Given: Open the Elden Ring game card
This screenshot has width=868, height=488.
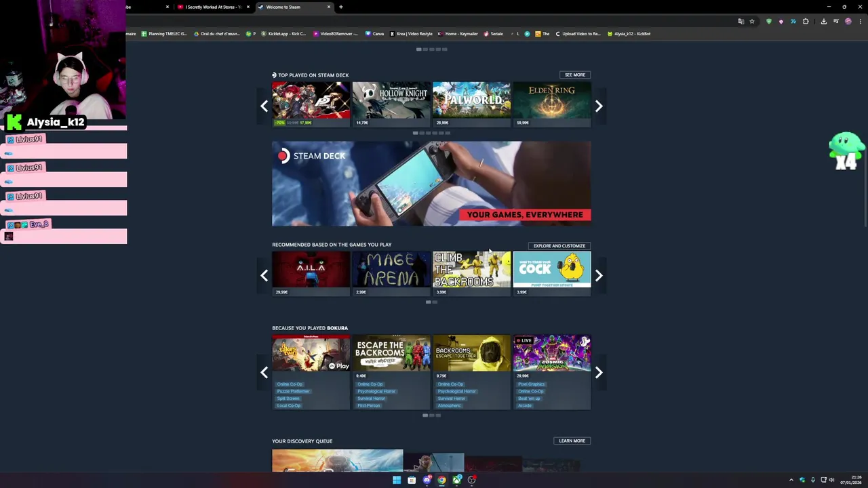Looking at the screenshot, I should click(552, 104).
